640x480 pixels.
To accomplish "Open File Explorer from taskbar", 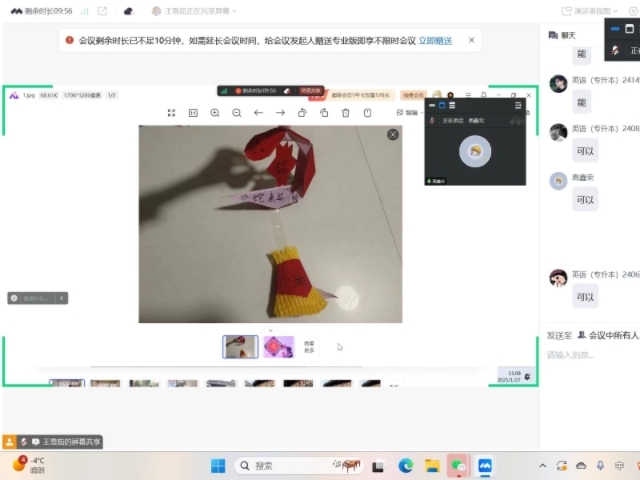I will 432,466.
